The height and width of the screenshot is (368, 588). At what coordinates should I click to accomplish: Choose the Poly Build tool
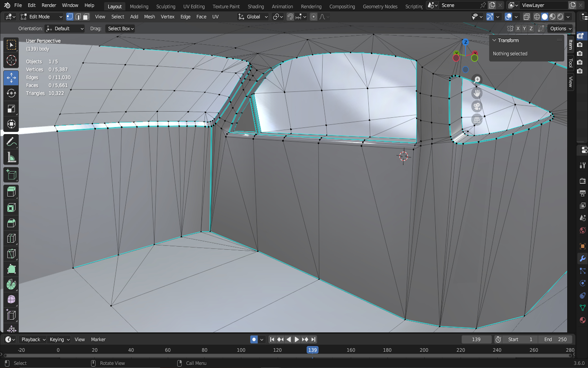pos(11,269)
